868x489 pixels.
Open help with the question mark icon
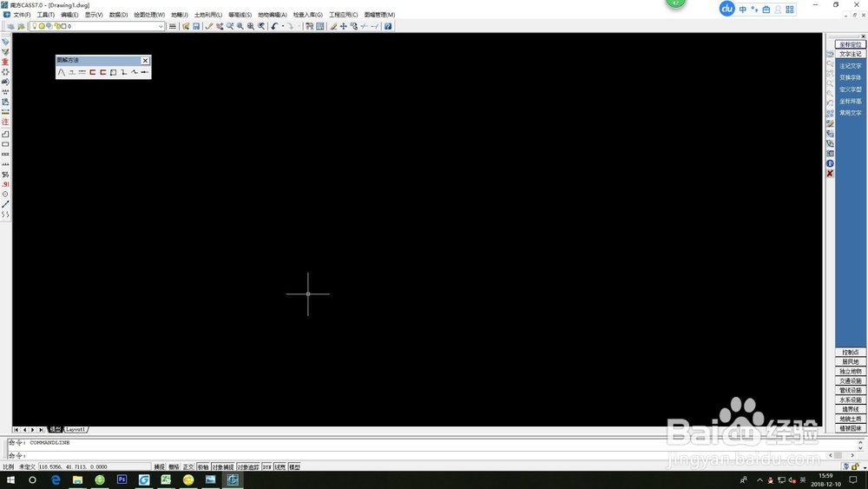point(388,26)
